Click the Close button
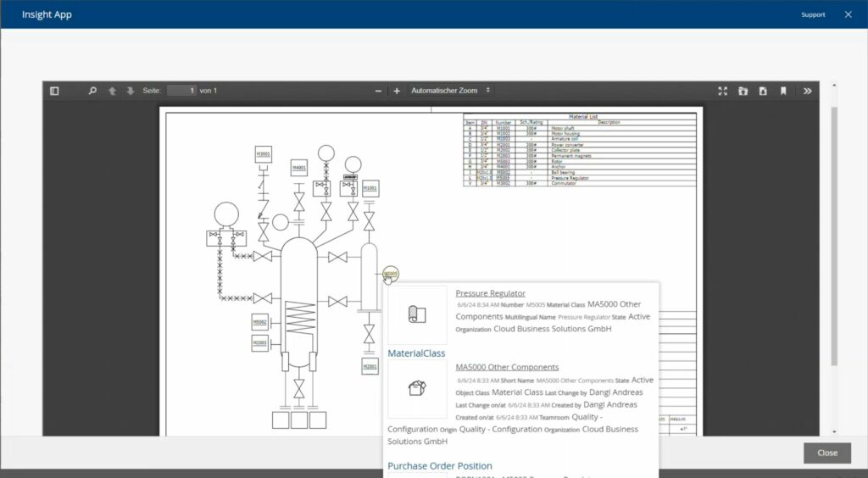 (x=827, y=453)
